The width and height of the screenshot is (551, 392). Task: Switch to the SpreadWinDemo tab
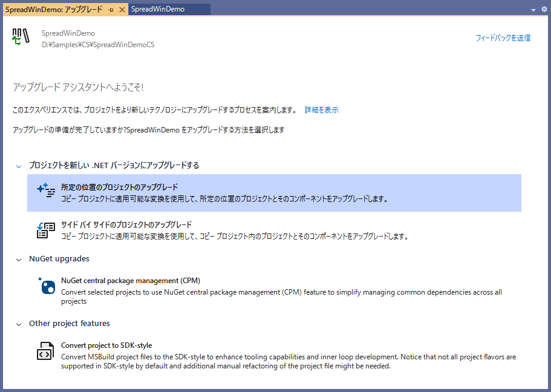point(169,9)
